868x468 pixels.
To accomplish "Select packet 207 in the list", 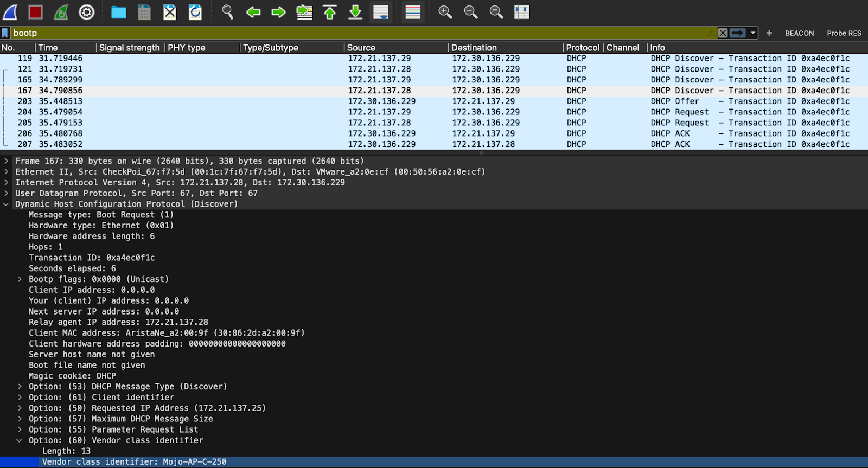I will 434,144.
